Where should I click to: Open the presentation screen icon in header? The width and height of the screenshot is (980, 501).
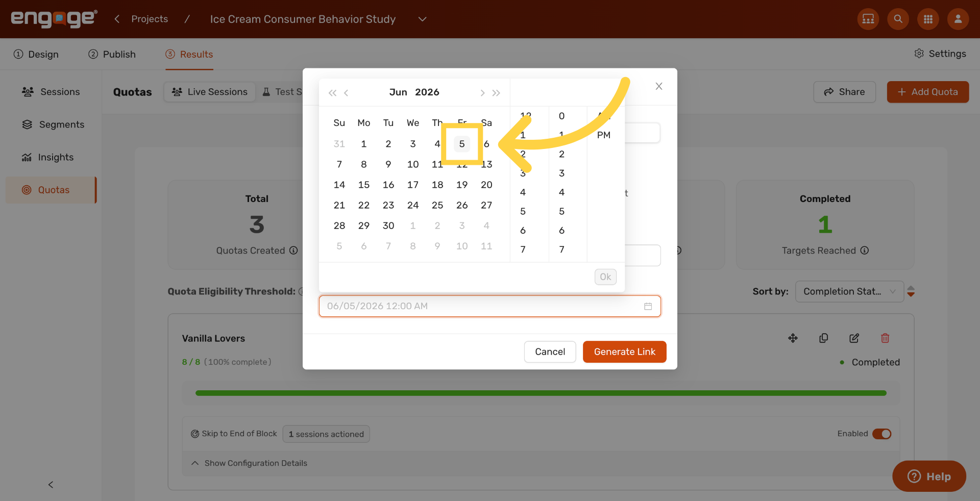click(x=868, y=19)
